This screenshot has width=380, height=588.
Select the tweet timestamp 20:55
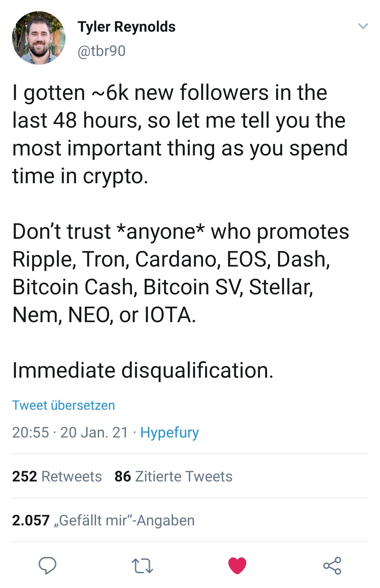pyautogui.click(x=31, y=433)
